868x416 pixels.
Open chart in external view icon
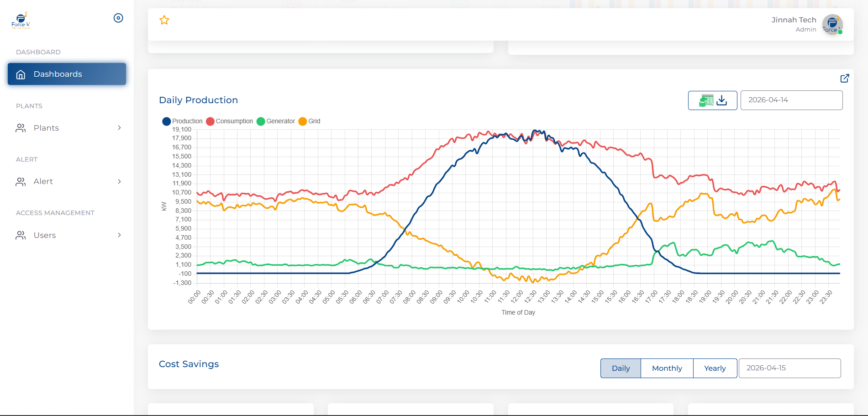click(x=845, y=78)
